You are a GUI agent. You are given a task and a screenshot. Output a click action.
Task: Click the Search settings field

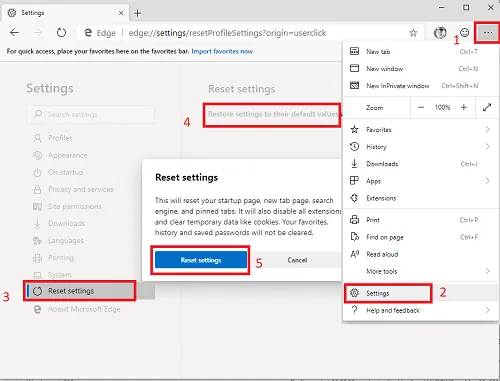point(90,114)
